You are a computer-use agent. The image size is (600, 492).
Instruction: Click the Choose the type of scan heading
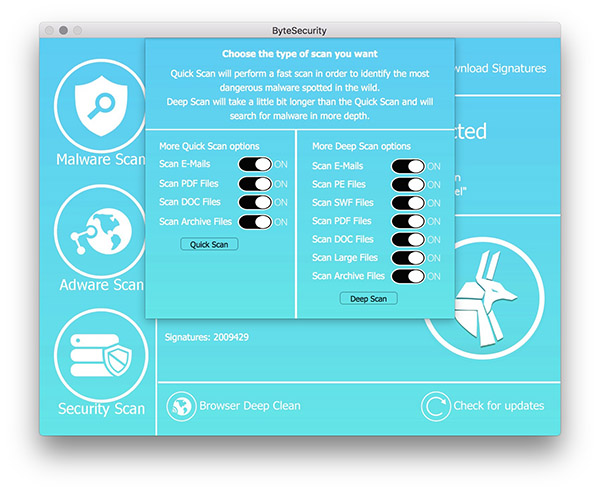coord(300,54)
